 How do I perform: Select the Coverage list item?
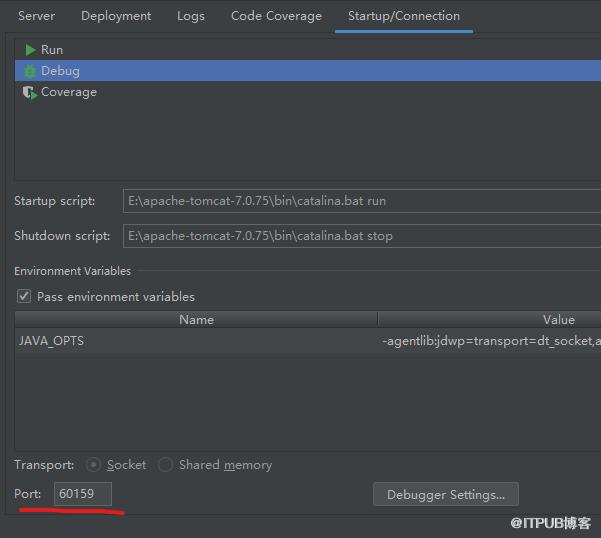click(x=308, y=92)
